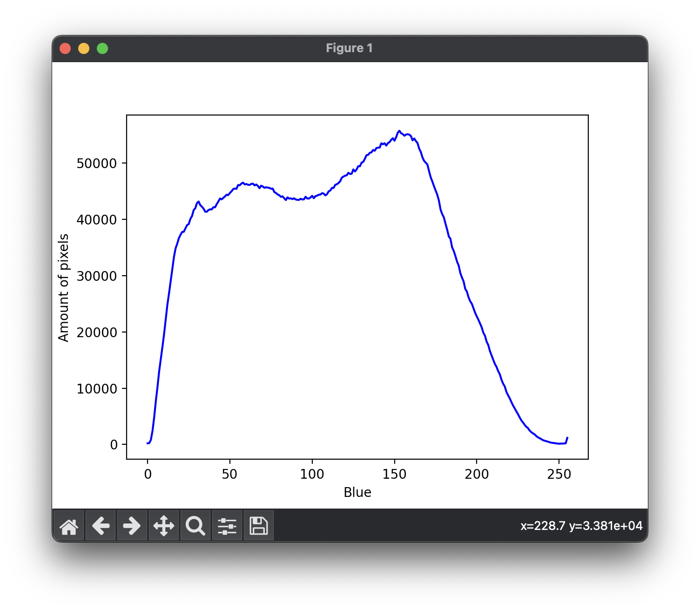Activate the Zoom to rectangle tool
The height and width of the screenshot is (611, 700).
click(x=195, y=526)
